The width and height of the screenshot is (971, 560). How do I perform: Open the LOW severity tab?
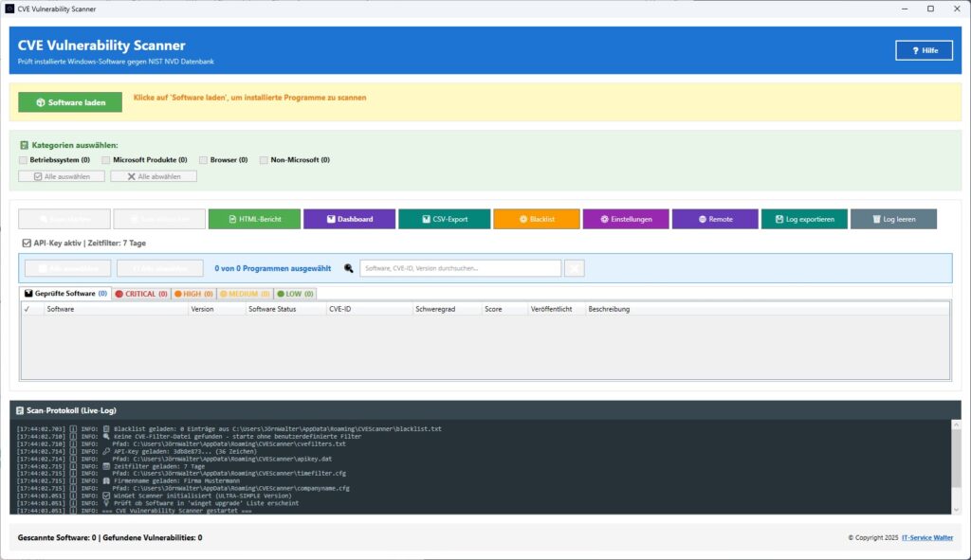click(x=294, y=294)
